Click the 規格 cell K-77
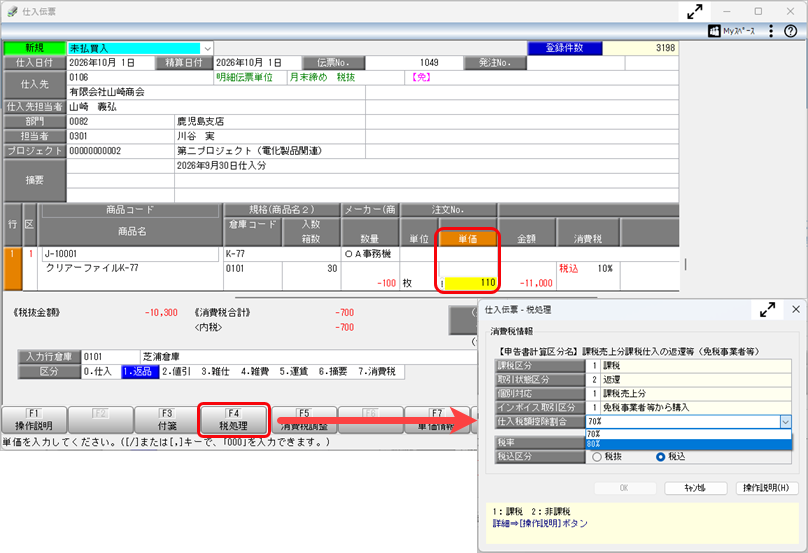 pos(282,254)
